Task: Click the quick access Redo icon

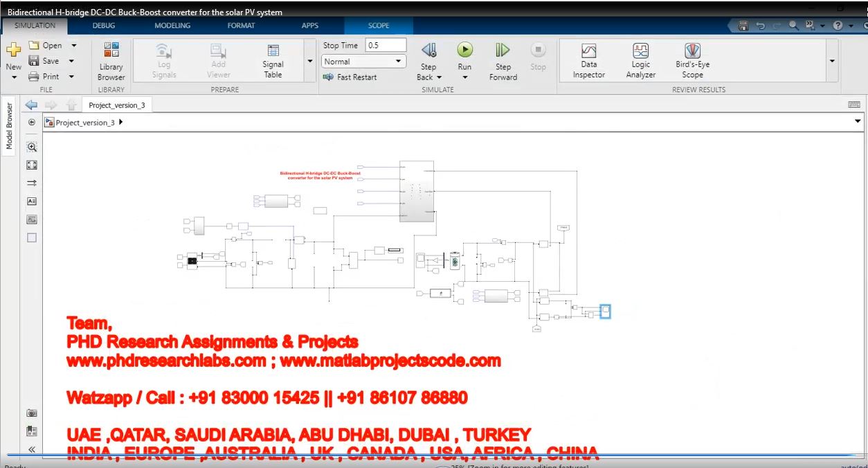Action: coord(777,26)
